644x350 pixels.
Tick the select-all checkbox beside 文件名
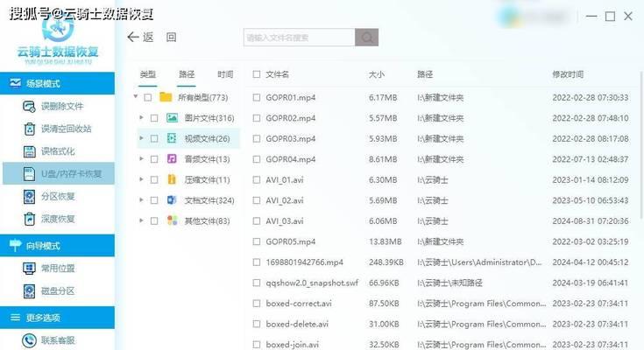pos(256,74)
